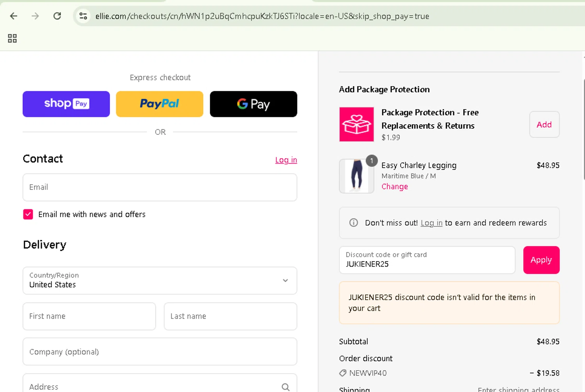Click the invalid discount code warning message
The height and width of the screenshot is (392, 585).
point(449,303)
